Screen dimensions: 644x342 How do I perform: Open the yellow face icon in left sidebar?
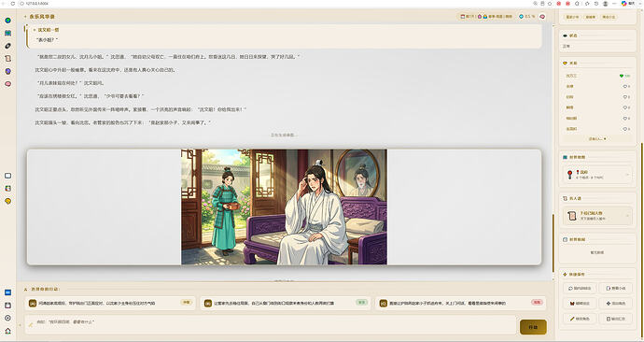click(7, 201)
